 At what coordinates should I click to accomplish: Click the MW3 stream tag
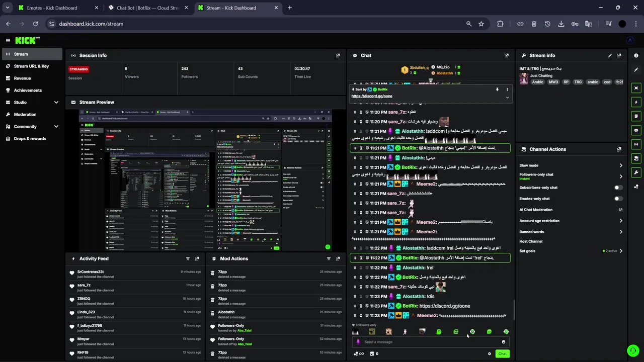tap(553, 82)
